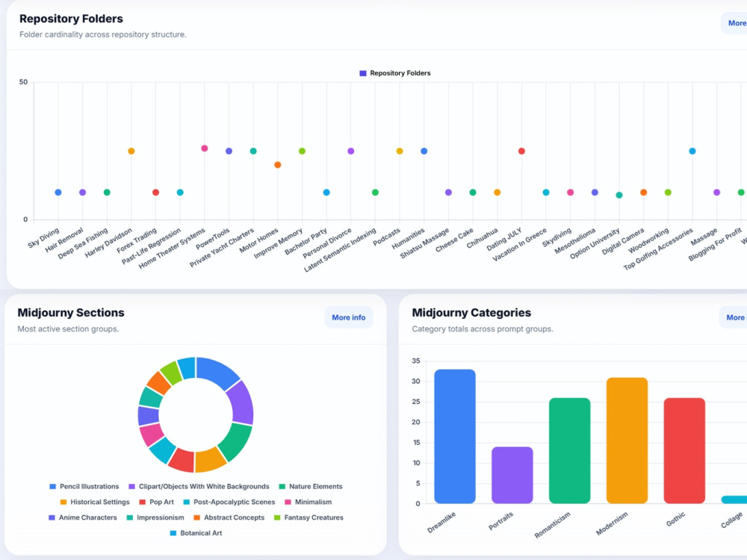Click the green Latent Semantic Indexing data point

click(x=375, y=193)
